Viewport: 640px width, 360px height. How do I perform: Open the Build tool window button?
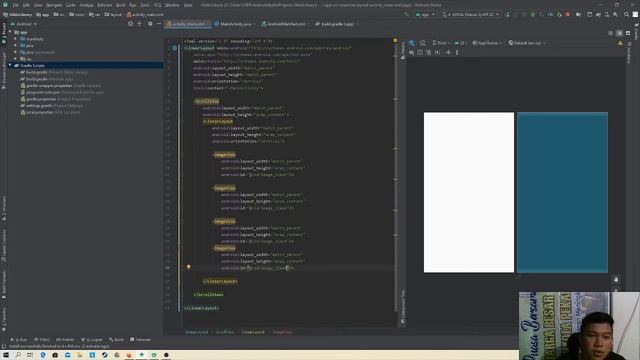click(116, 340)
